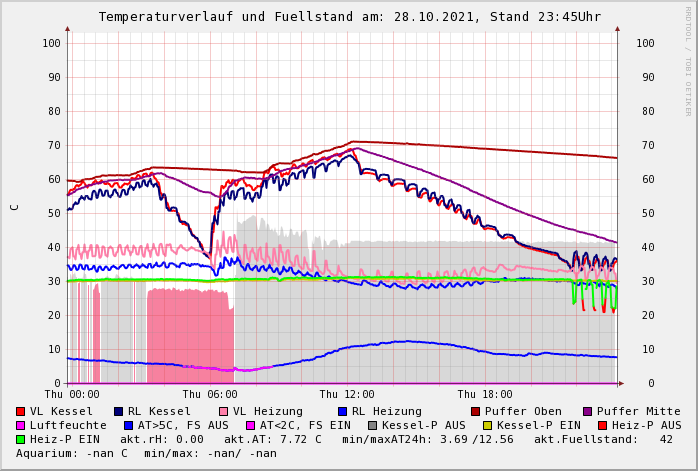Click the red VL Kessel legend swatch
698x471 pixels.
click(21, 411)
